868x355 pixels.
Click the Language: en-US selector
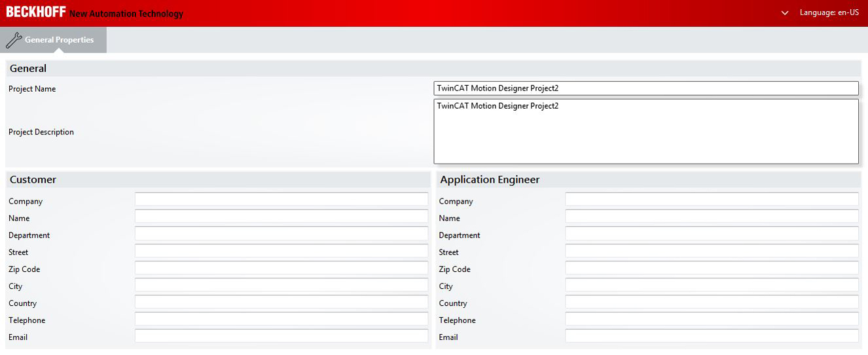pyautogui.click(x=829, y=12)
